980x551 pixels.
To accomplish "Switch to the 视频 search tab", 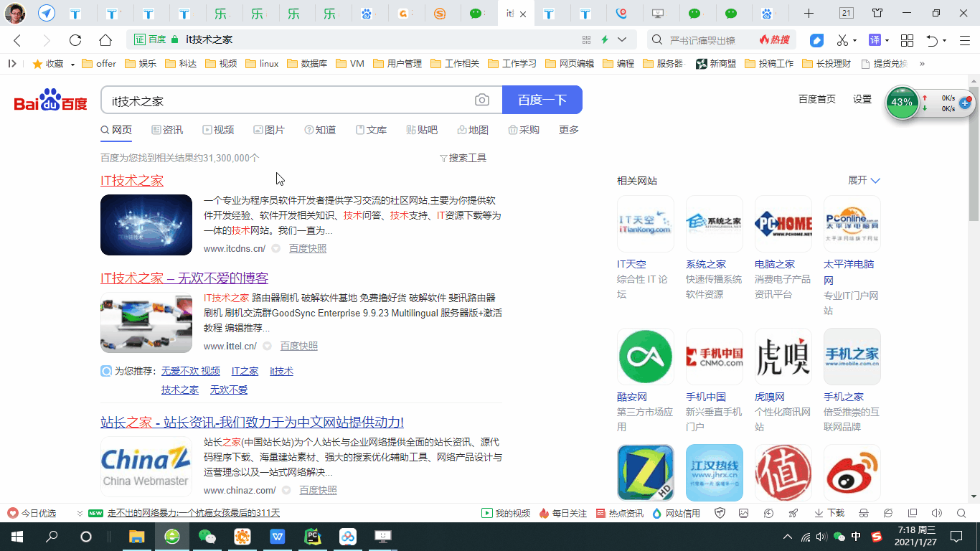I will tap(218, 130).
